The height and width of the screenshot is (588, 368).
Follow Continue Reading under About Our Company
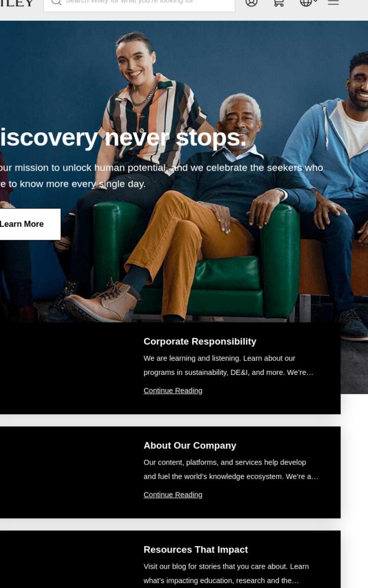point(173,495)
